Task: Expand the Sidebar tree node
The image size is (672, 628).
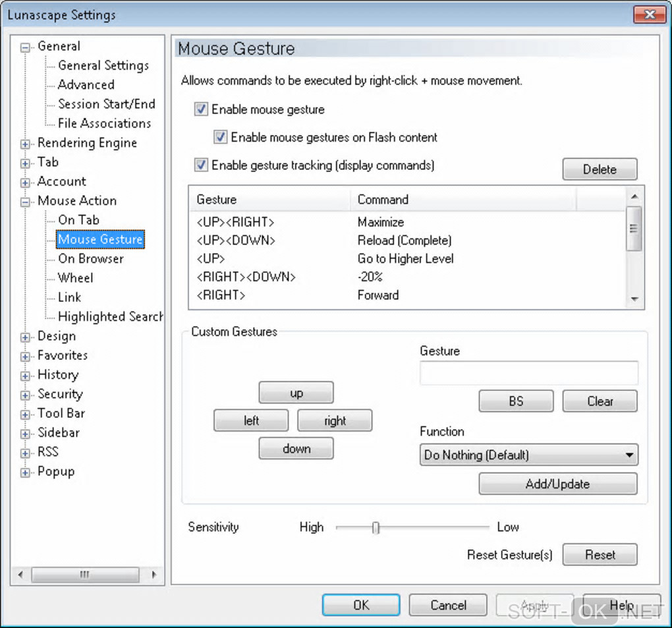Action: 25,434
